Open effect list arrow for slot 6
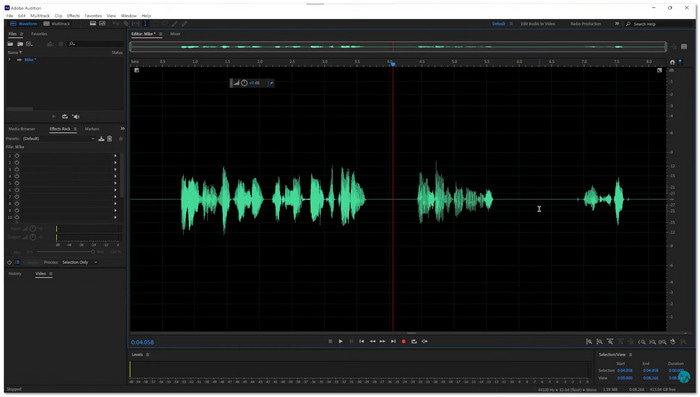This screenshot has height=397, width=700. (x=115, y=190)
